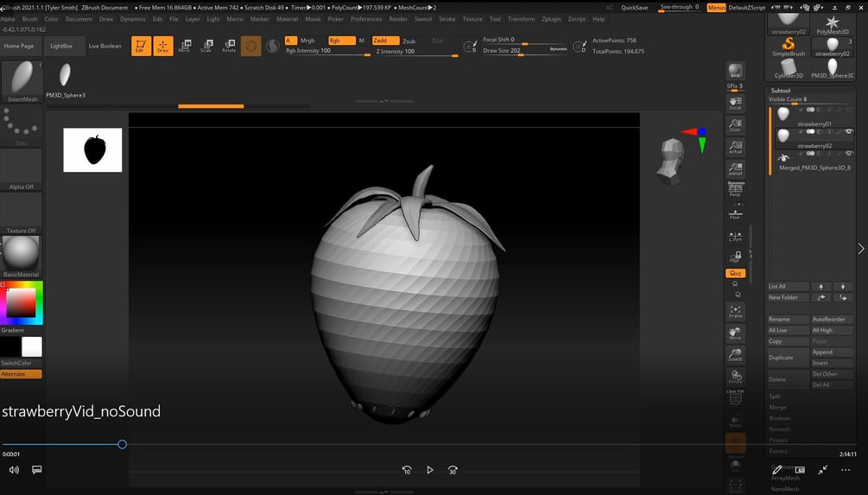The width and height of the screenshot is (868, 495).
Task: Toggle visibility eye of strawberry02 subtool
Action: [849, 131]
